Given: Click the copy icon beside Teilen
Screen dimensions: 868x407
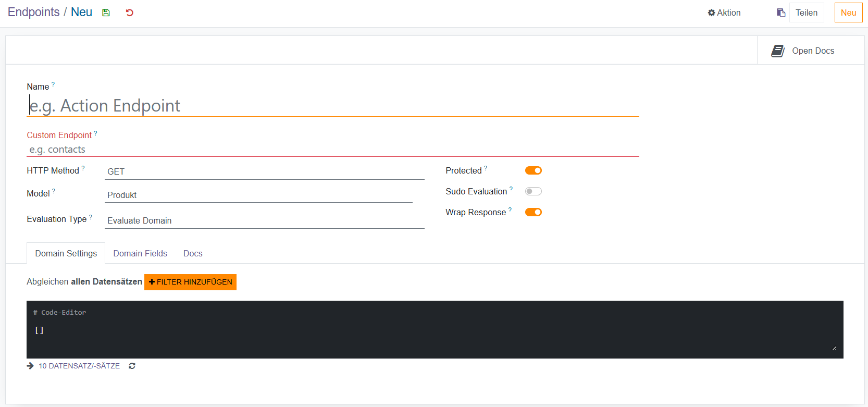Looking at the screenshot, I should point(781,13).
